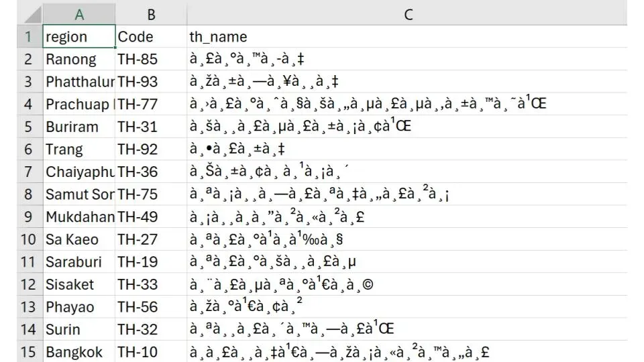Select the 'Chaiyaphum' region cell
This screenshot has width=644, height=362.
click(79, 172)
